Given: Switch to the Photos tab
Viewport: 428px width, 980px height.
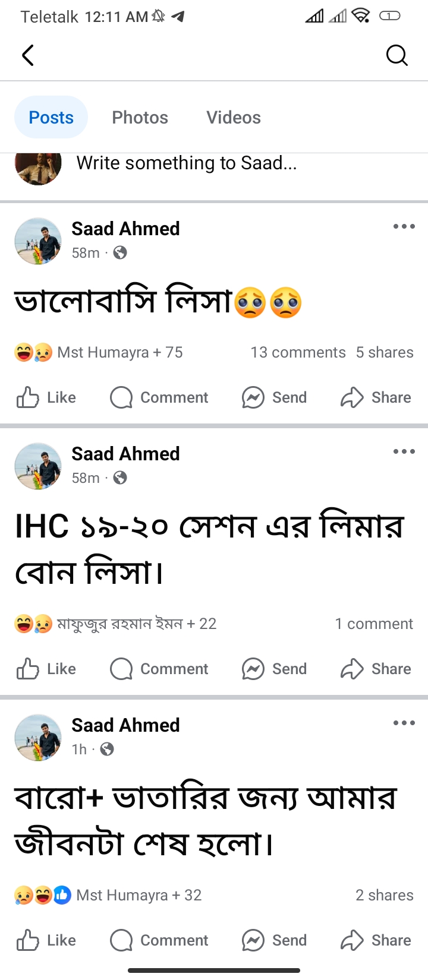Looking at the screenshot, I should (x=140, y=118).
